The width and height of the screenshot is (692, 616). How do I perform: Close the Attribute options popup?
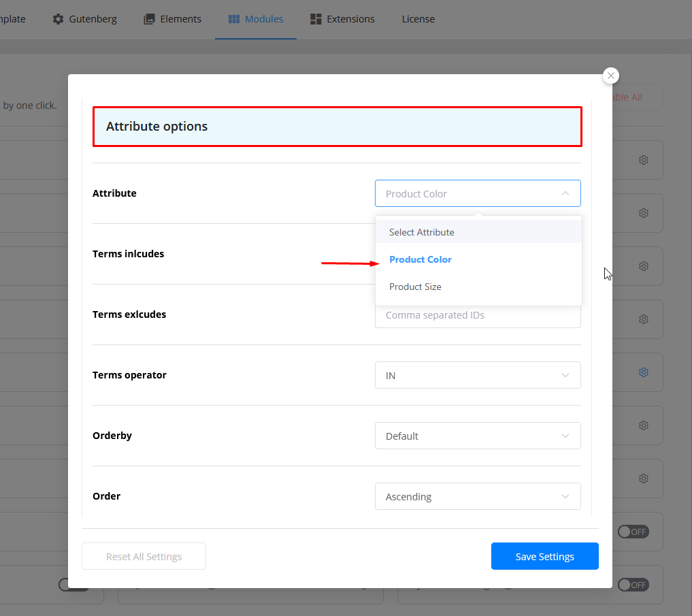pos(611,76)
